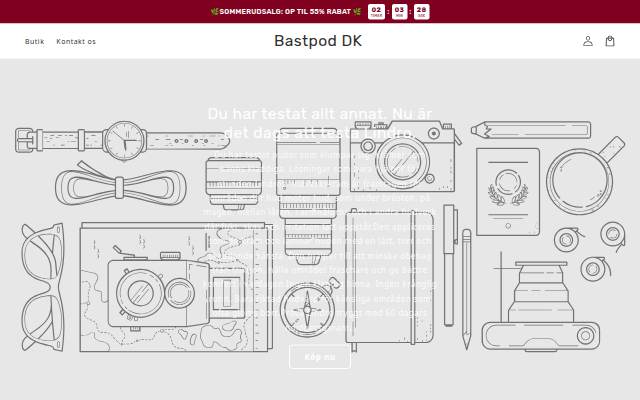Click the Sommerudsalg announcement banner text

tap(286, 11)
